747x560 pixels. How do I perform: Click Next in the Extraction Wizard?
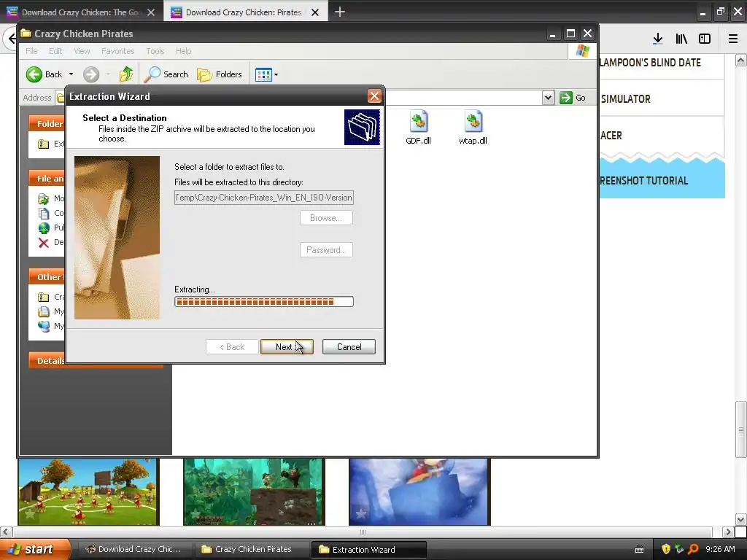[x=287, y=346]
